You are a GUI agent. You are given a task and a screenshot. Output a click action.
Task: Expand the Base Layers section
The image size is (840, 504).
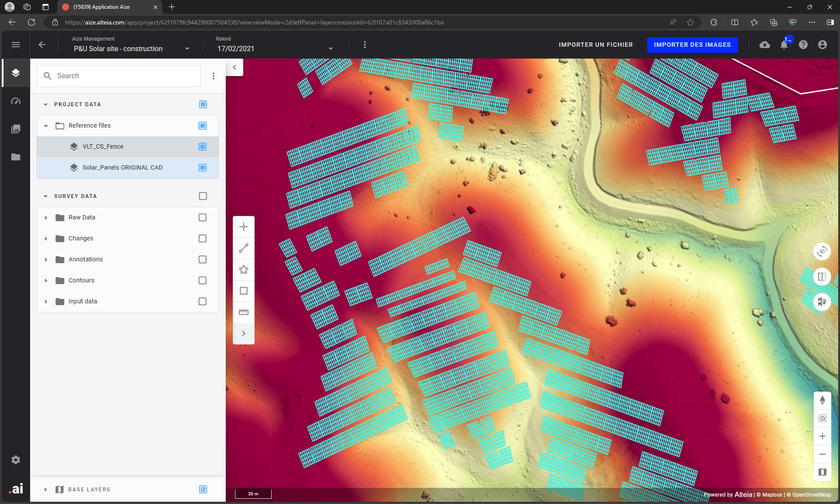click(46, 489)
